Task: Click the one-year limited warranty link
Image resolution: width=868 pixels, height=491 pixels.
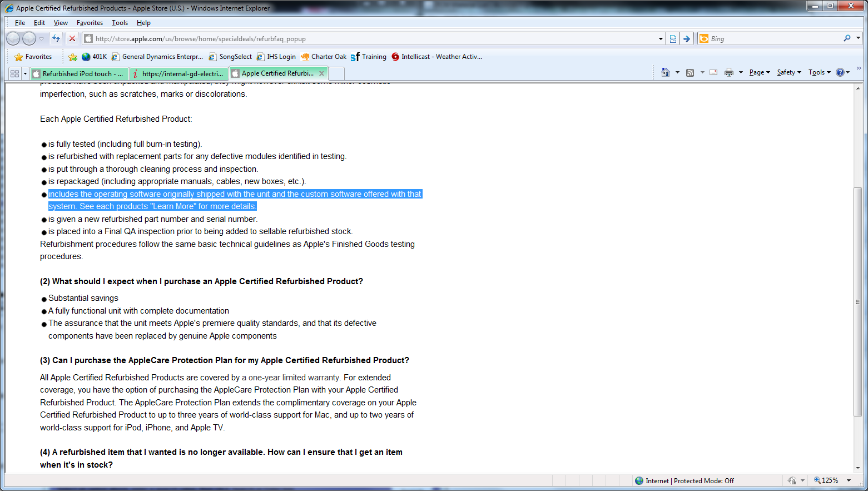Action: [291, 378]
